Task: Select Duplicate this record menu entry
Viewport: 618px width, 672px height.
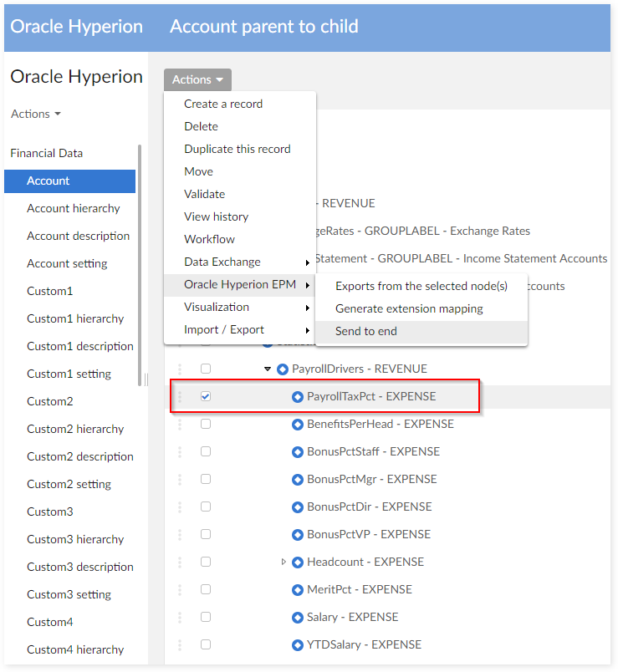Action: tap(237, 149)
